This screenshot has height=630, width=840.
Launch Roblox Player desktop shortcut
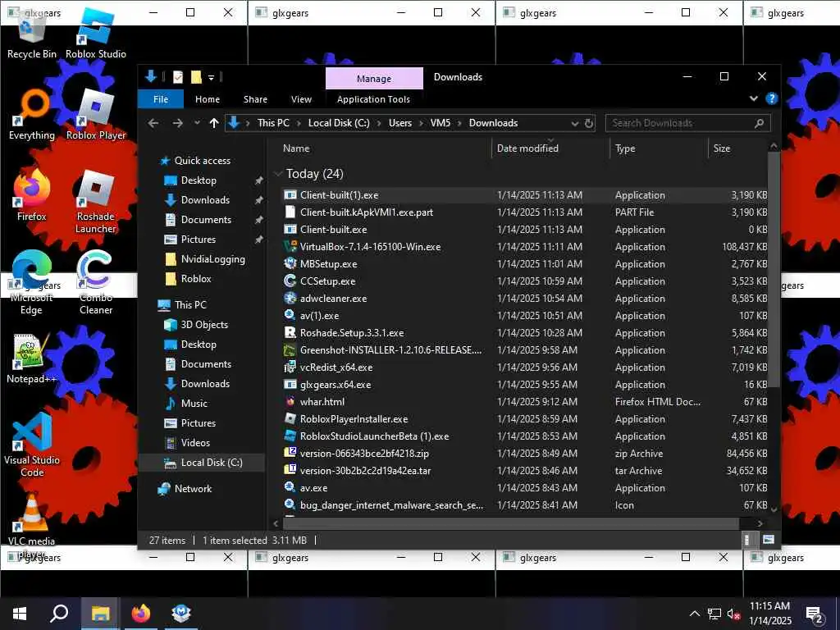coord(96,115)
